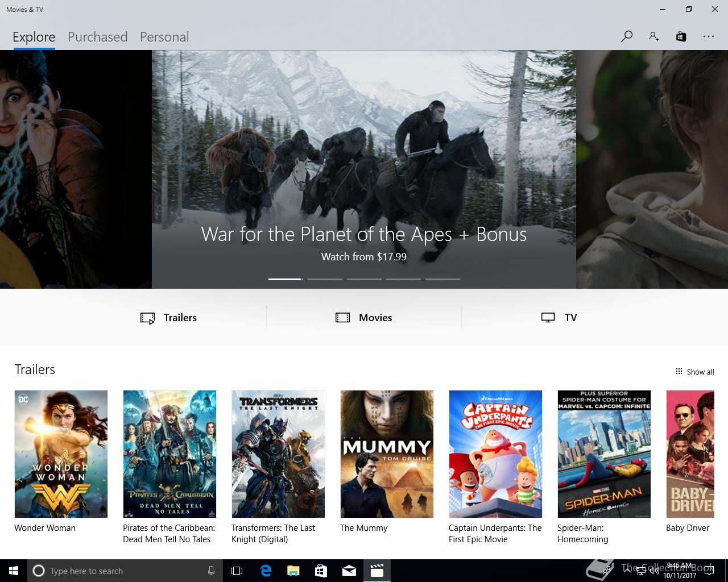728x582 pixels.
Task: Switch to the Purchased tab
Action: pyautogui.click(x=97, y=37)
